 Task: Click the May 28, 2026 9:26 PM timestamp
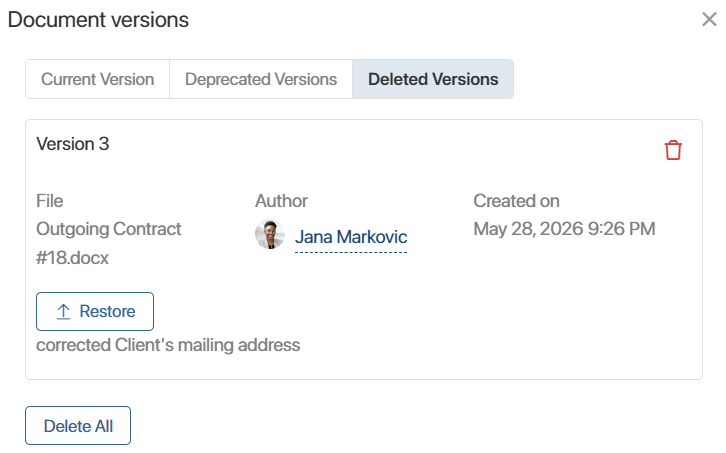(564, 229)
